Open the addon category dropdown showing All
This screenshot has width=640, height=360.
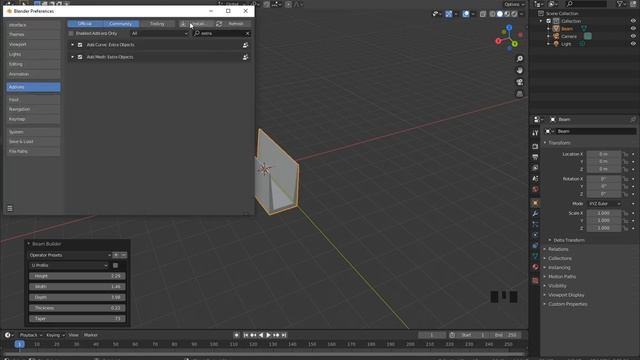[160, 33]
